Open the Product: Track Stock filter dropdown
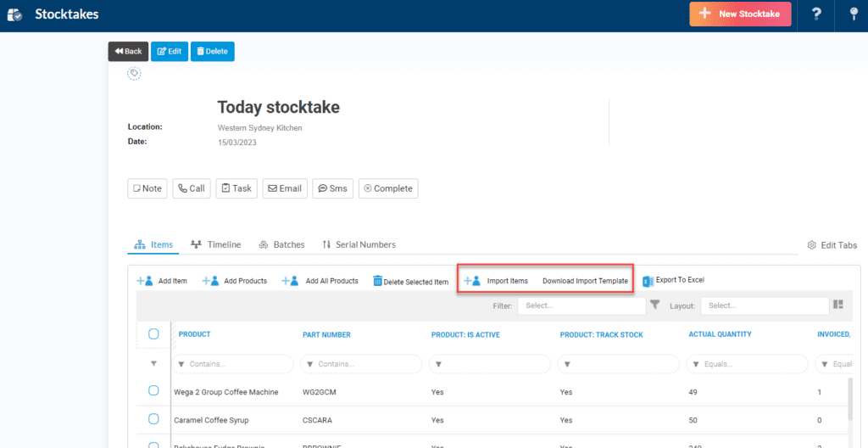This screenshot has width=868, height=448. [x=618, y=364]
